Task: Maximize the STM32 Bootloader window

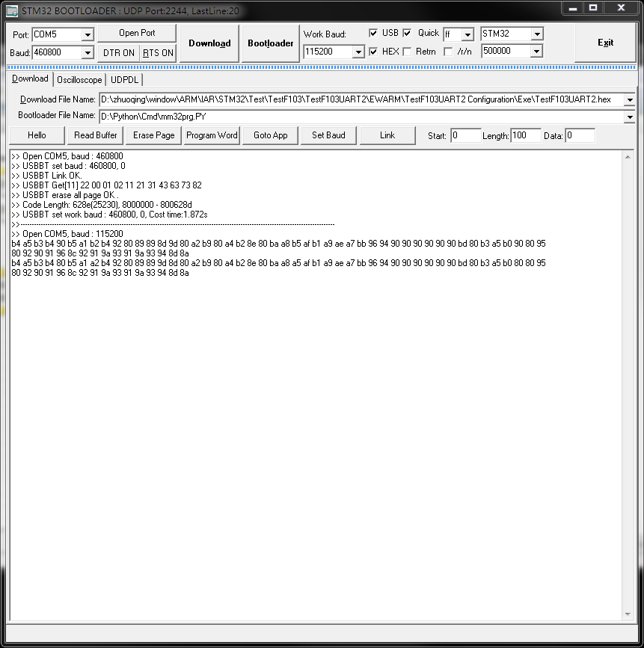Action: (593, 8)
